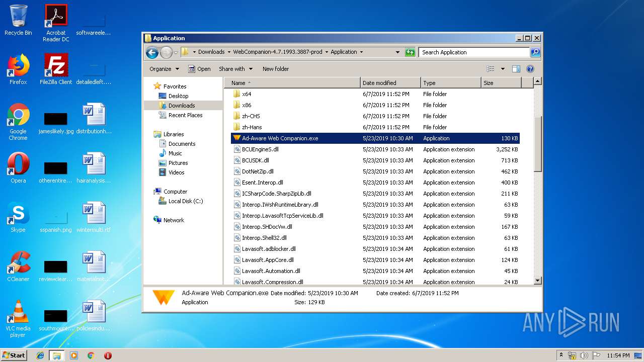
Task: Open recent pages dropdown arrow
Action: [176, 52]
